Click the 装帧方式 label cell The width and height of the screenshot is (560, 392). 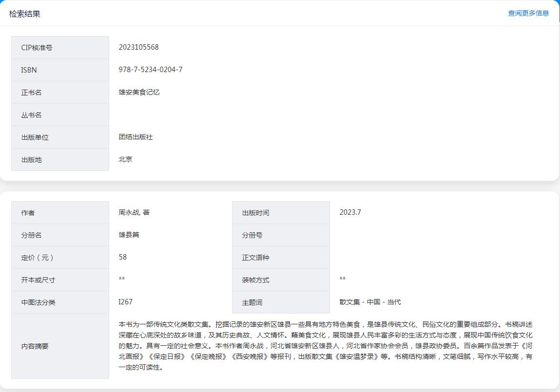(281, 280)
